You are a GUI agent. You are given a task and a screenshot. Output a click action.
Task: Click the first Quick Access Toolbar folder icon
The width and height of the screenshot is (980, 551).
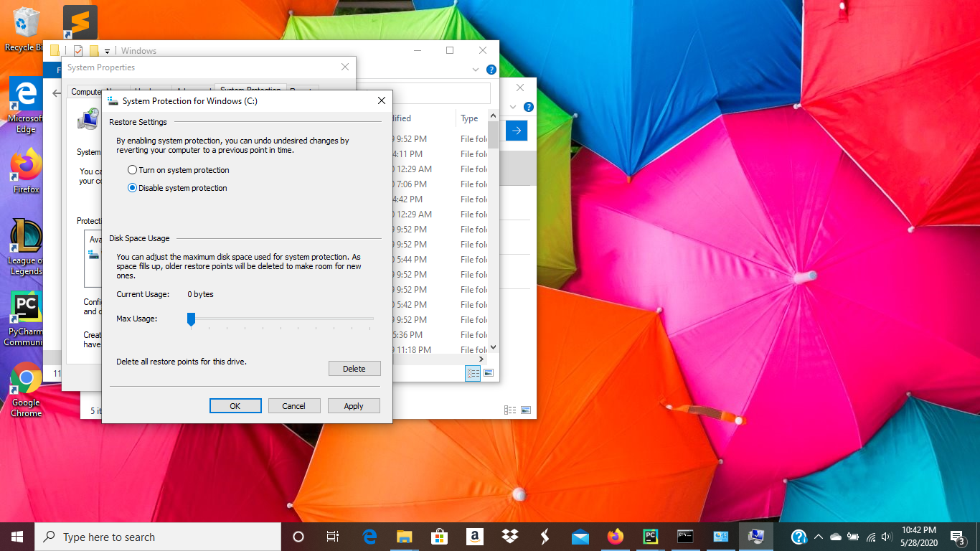pos(55,50)
